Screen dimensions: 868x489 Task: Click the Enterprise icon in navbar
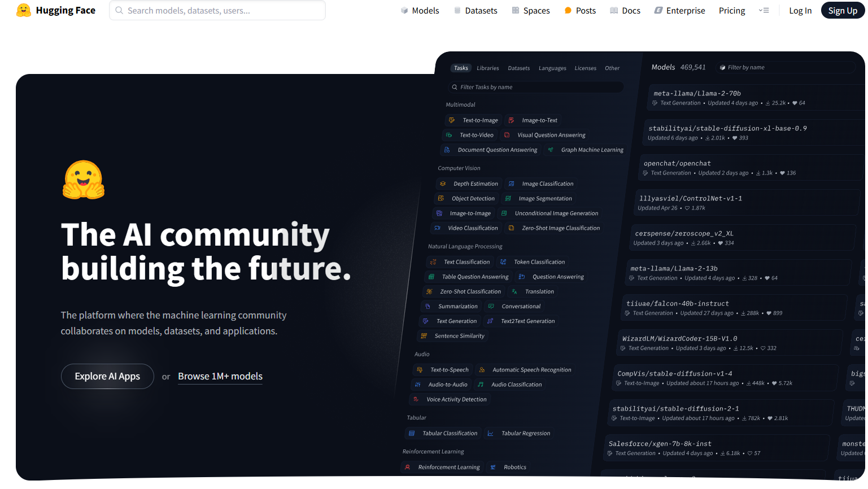tap(658, 11)
